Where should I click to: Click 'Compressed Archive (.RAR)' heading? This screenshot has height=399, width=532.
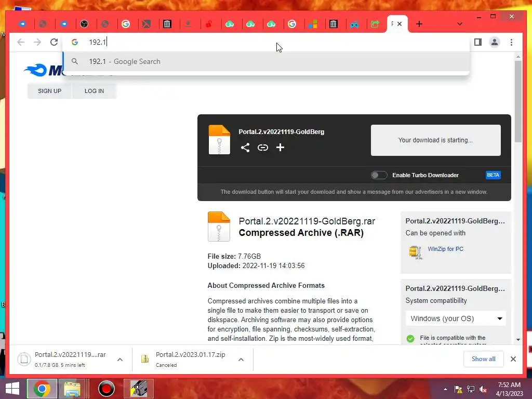point(301,233)
